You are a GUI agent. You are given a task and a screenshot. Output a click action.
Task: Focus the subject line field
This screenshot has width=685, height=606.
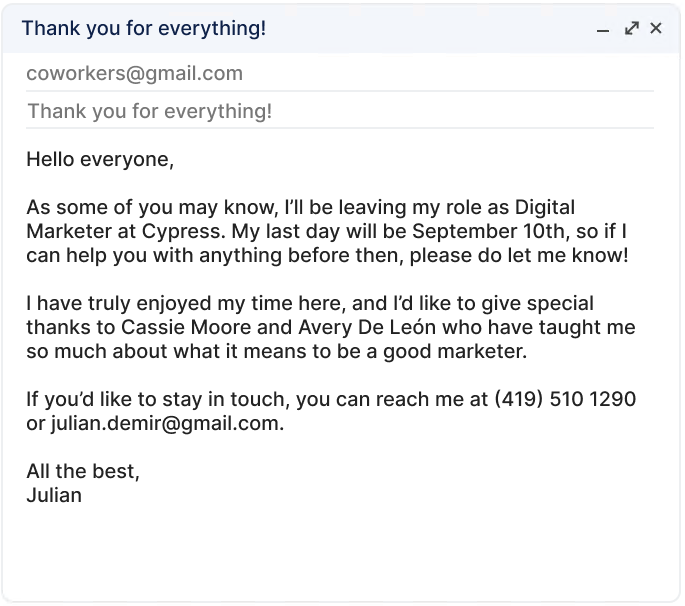click(x=150, y=111)
